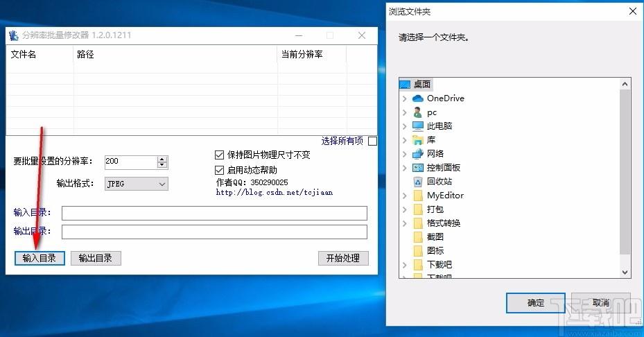The image size is (644, 337).
Task: Close the 浏览文件夹 dialog
Action: click(633, 11)
